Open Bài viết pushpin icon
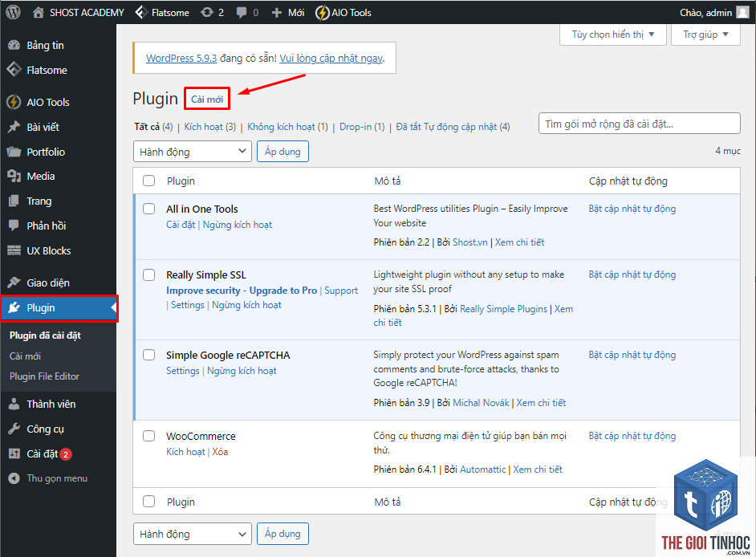 pyautogui.click(x=14, y=127)
